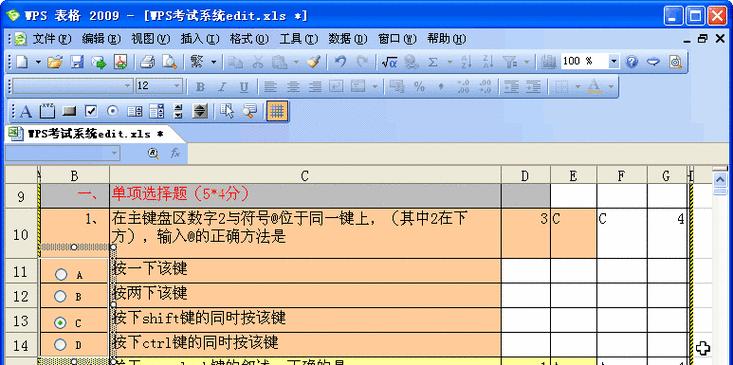Click the Undo arrow icon
733x365 pixels.
coord(340,62)
